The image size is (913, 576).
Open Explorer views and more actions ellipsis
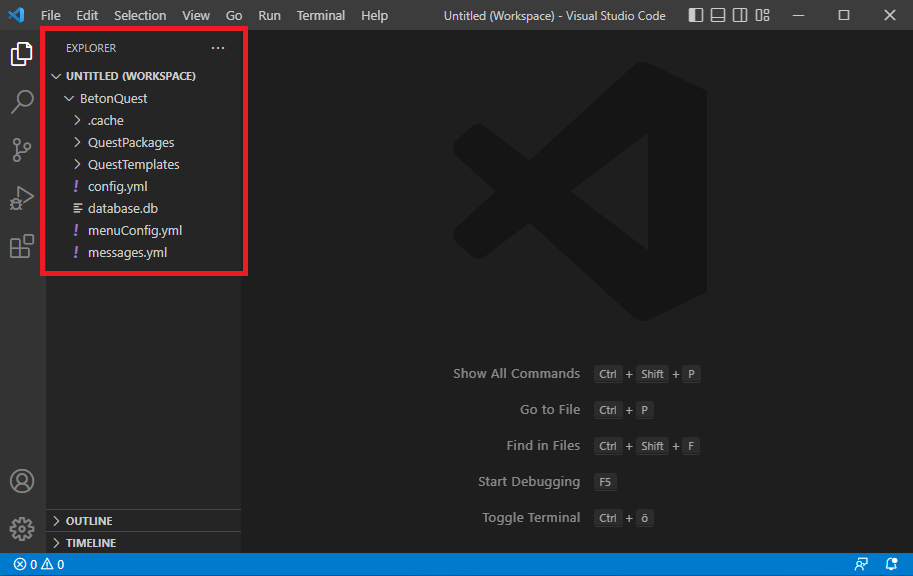click(218, 48)
